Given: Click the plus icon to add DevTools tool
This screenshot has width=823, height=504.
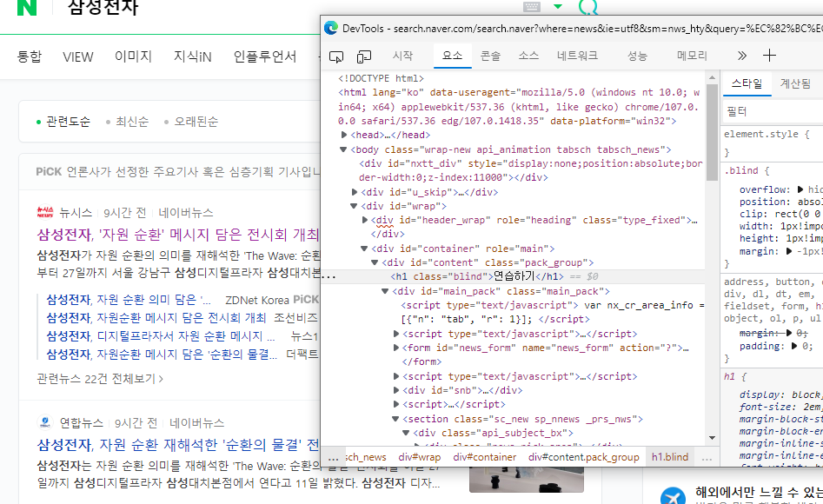Looking at the screenshot, I should pos(769,56).
